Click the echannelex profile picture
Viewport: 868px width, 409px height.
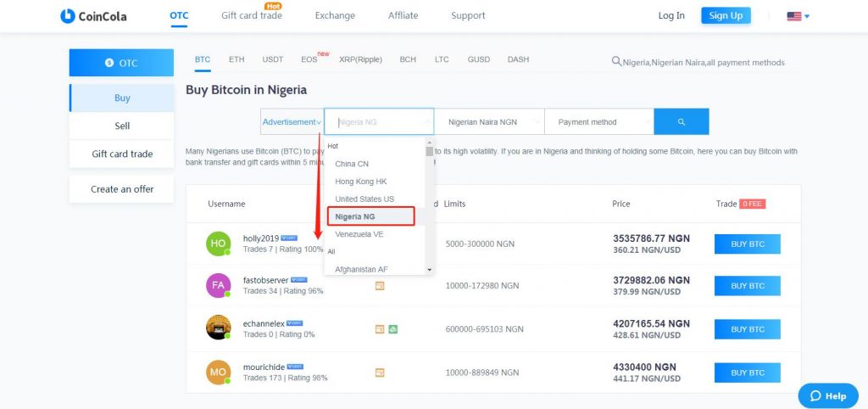pyautogui.click(x=218, y=328)
